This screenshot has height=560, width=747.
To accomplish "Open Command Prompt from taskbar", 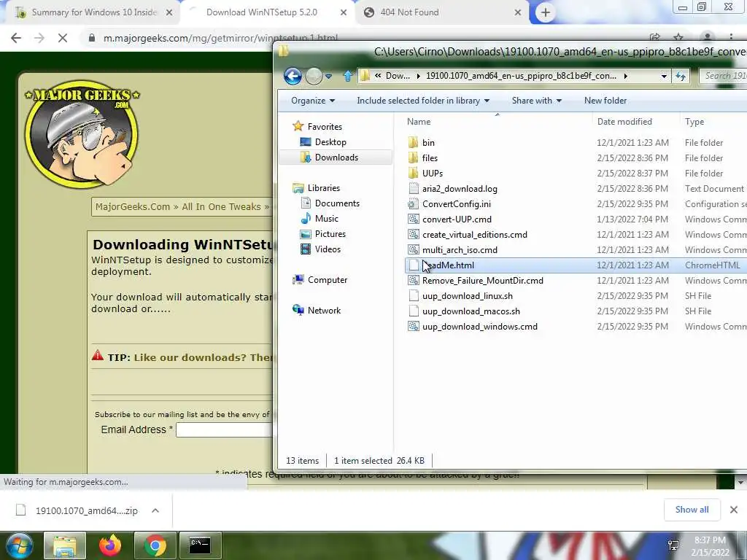I will [200, 545].
